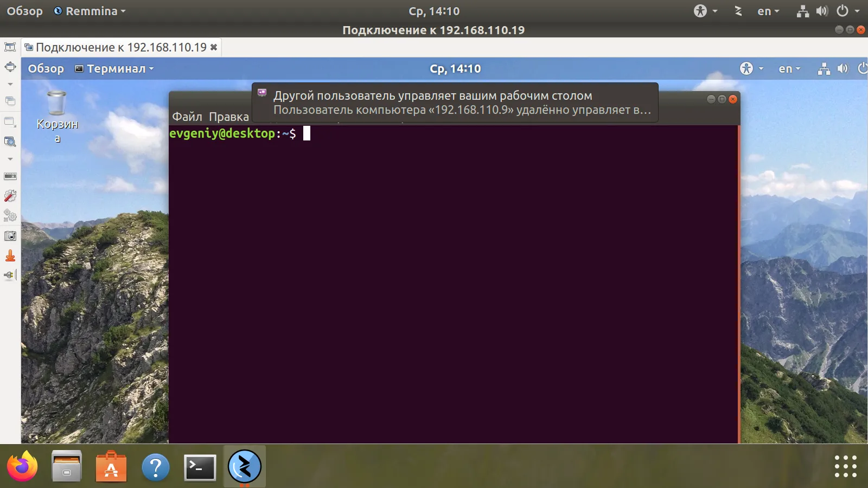Click the notification's screen-sharing icon

click(x=262, y=93)
